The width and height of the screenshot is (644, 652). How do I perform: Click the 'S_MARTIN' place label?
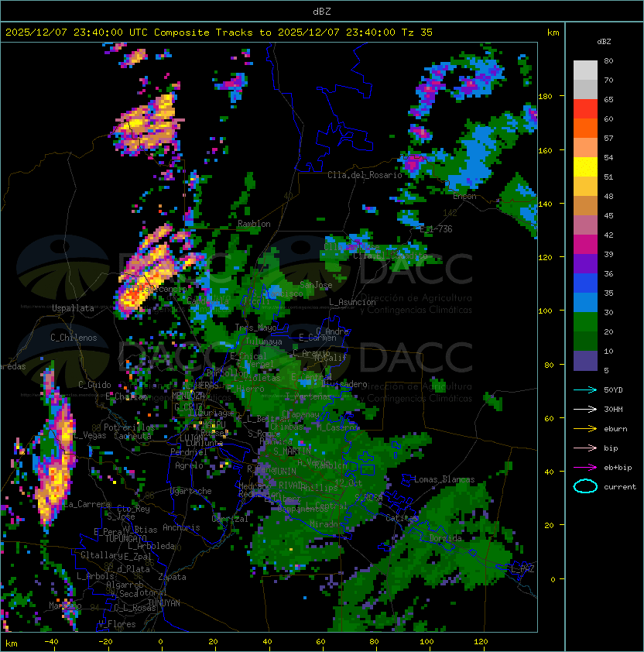pyautogui.click(x=292, y=451)
